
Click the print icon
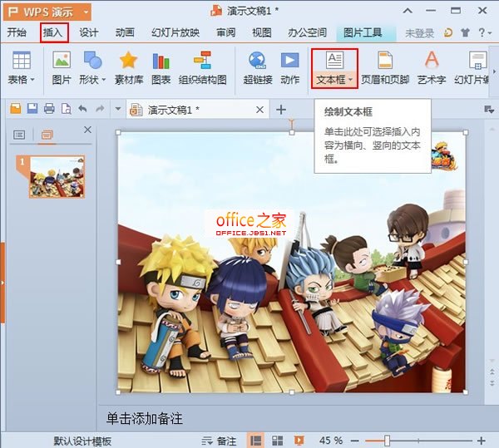tap(49, 109)
